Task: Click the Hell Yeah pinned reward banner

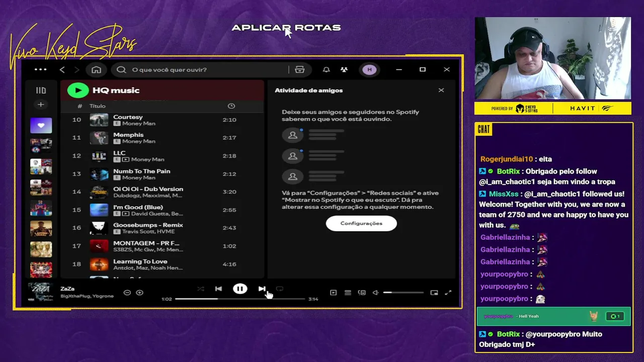Action: (553, 316)
